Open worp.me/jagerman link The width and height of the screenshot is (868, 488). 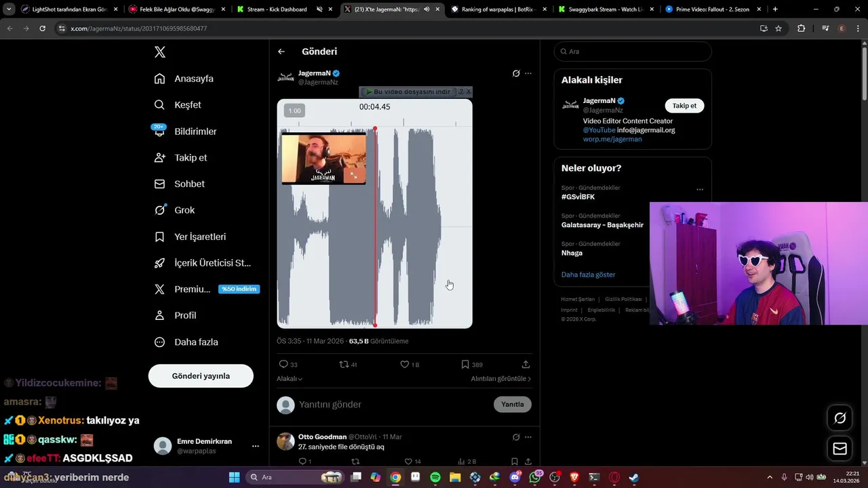612,139
